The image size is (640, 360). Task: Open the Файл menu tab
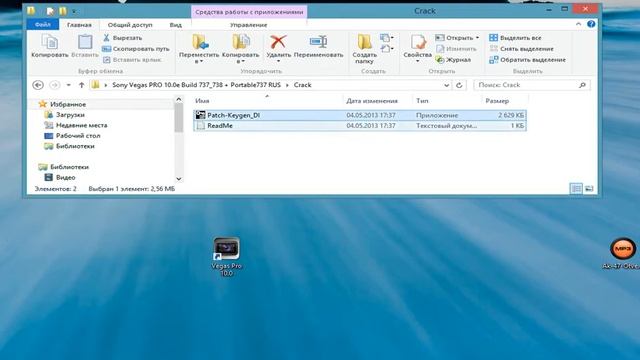pos(43,24)
